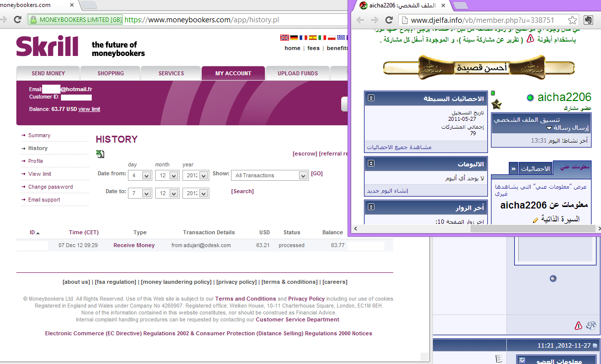
Task: Pick the Polish flag on Skrill
Action: click(x=332, y=38)
